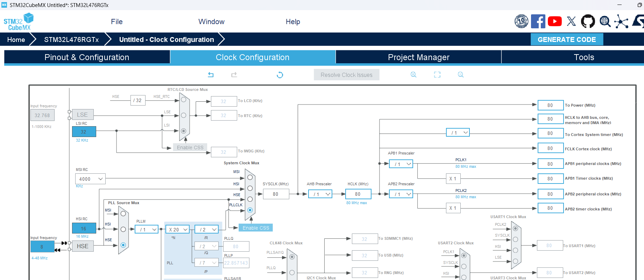The height and width of the screenshot is (280, 644).
Task: Open the Facebook page icon
Action: (x=538, y=21)
